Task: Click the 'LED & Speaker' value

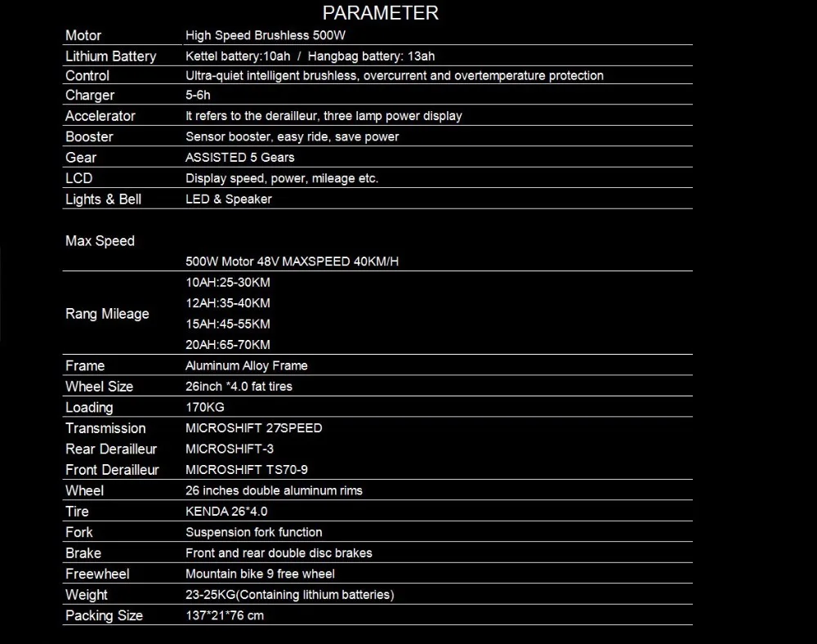Action: coord(229,199)
